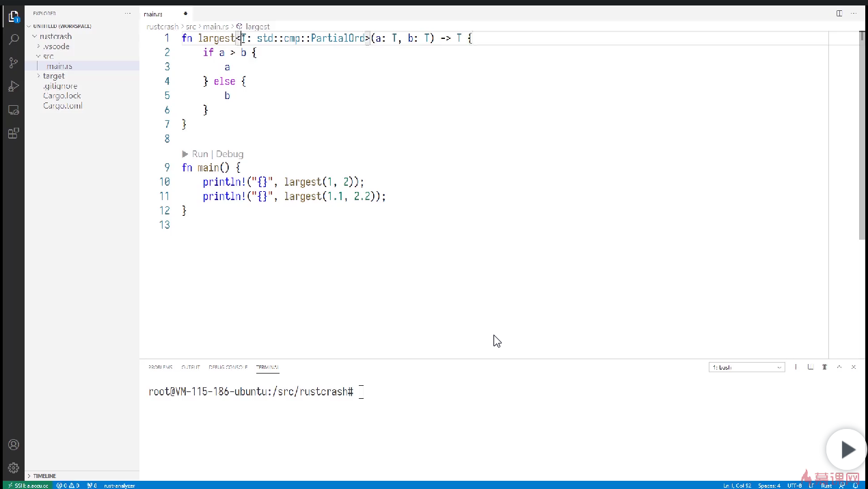
Task: Open the Explorer view in activity bar
Action: pos(13,16)
